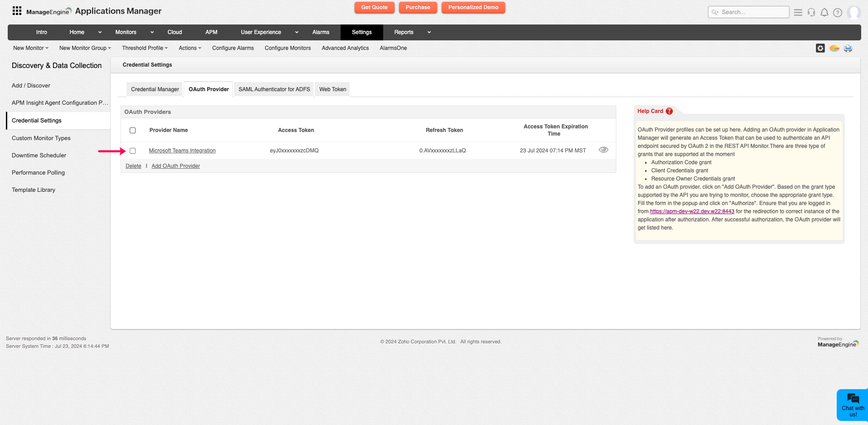The width and height of the screenshot is (868, 425).
Task: Expand the Reports menu chevron
Action: point(429,32)
